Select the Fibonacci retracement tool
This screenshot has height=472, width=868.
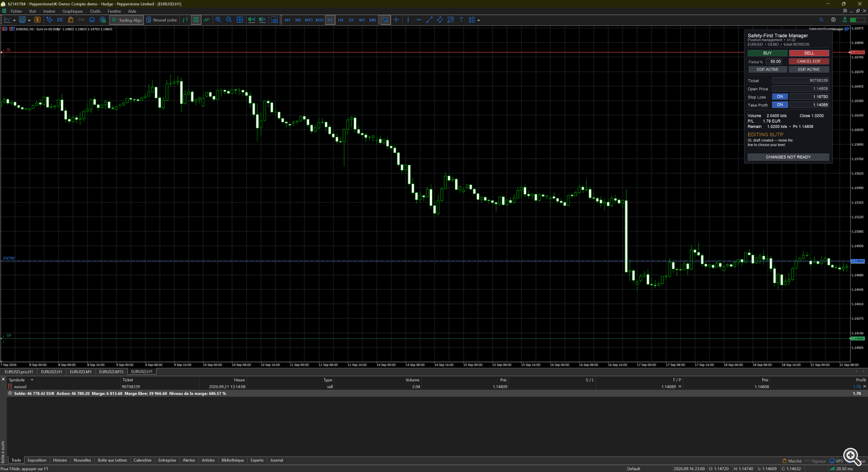tap(451, 20)
